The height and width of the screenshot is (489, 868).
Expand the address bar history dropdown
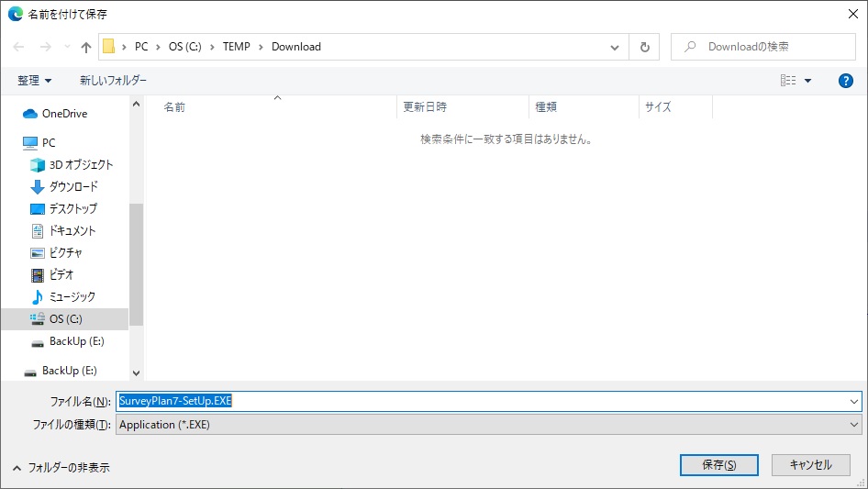coord(615,47)
